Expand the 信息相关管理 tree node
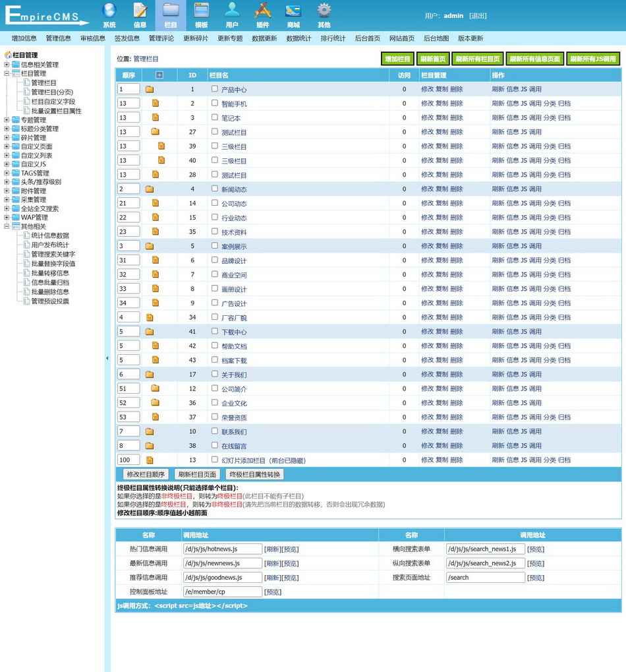This screenshot has width=626, height=672. coord(7,65)
